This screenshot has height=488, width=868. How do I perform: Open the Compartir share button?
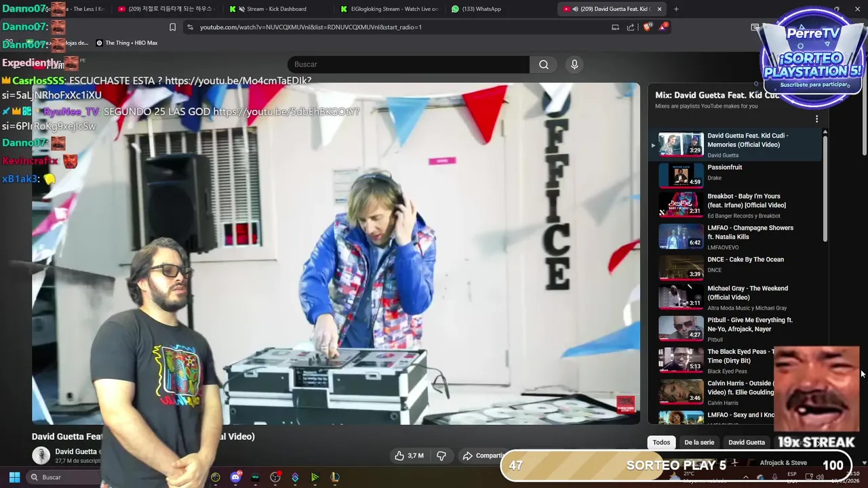[x=482, y=455]
